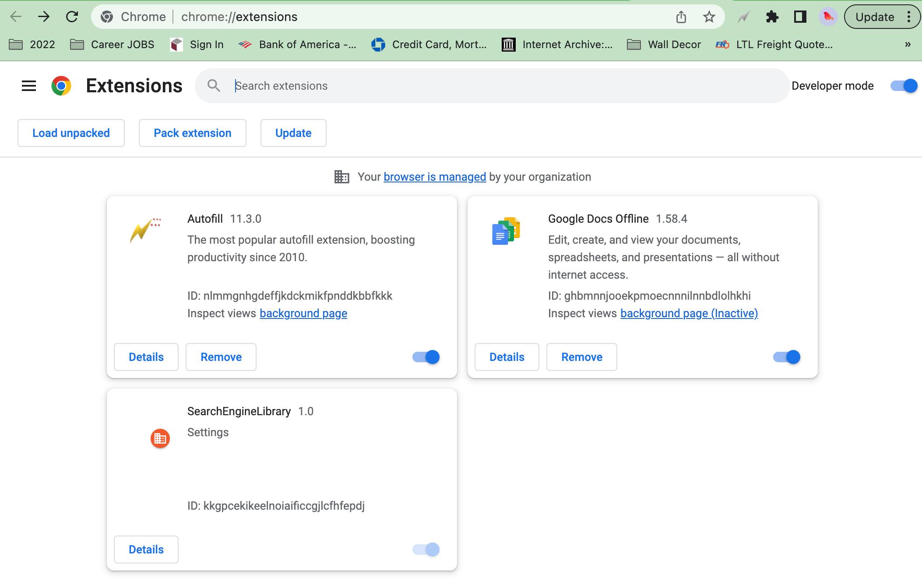
Task: Open the Sign In bookmark
Action: (197, 45)
